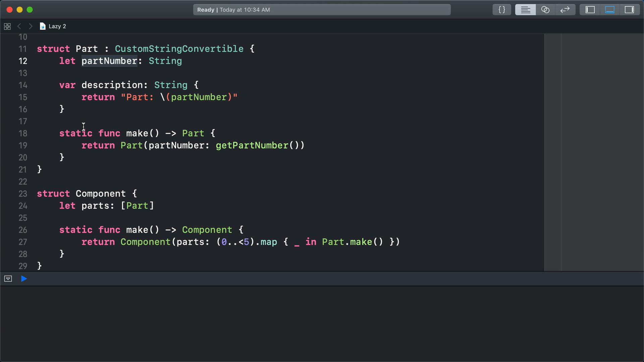Select the Lazy 2 breadcrumb label

[57, 26]
